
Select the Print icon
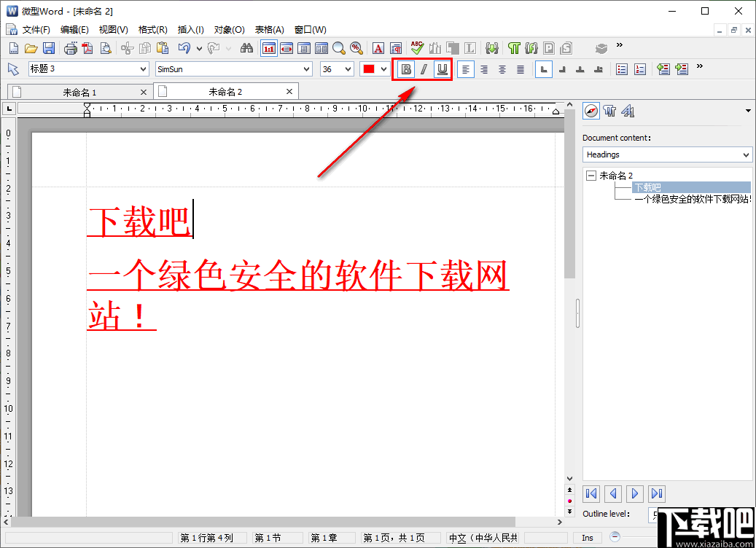(70, 48)
